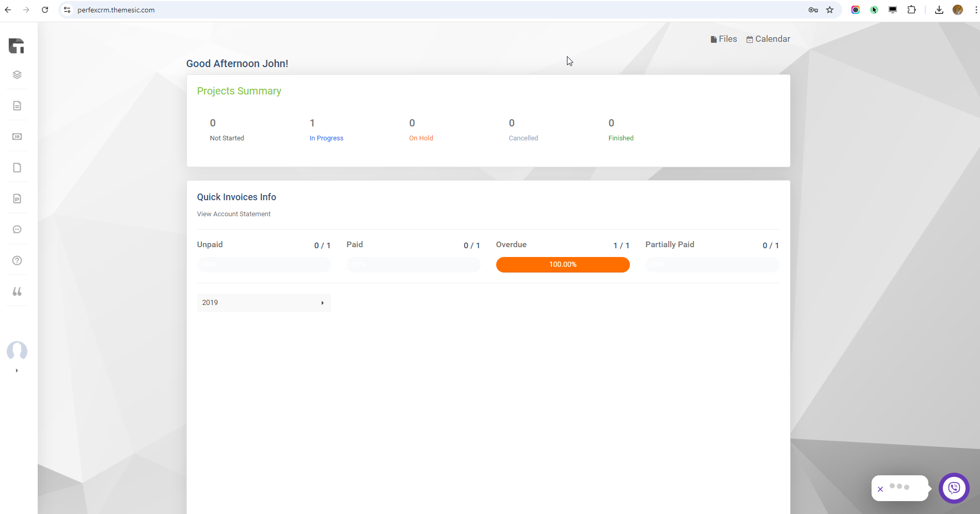Open the Chrome three-dot menu
This screenshot has height=514, width=980.
(975, 10)
